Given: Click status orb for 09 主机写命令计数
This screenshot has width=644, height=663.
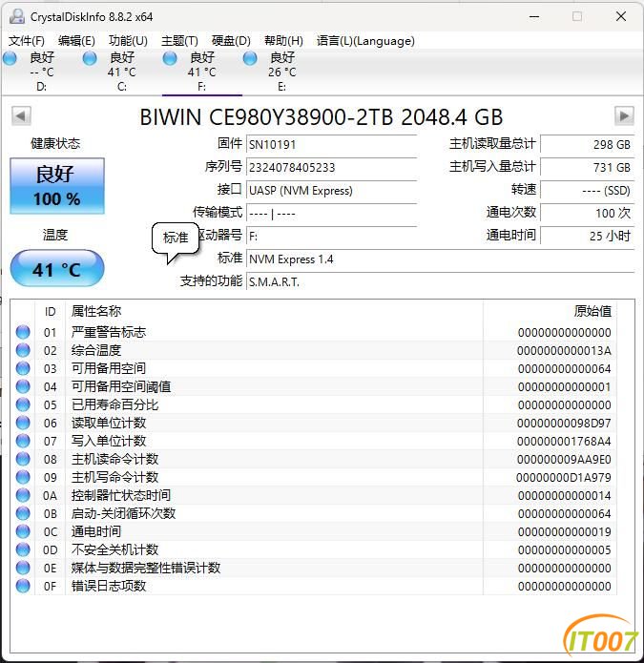Looking at the screenshot, I should (23, 477).
